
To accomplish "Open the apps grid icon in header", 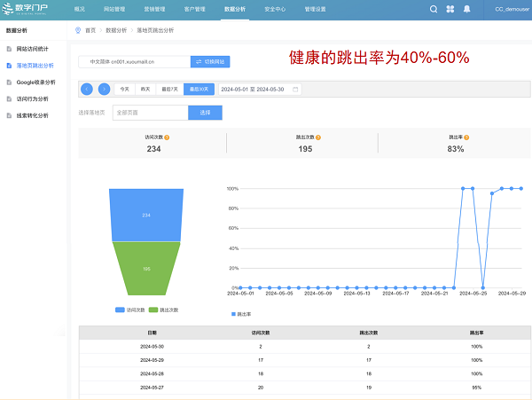I will tap(450, 9).
